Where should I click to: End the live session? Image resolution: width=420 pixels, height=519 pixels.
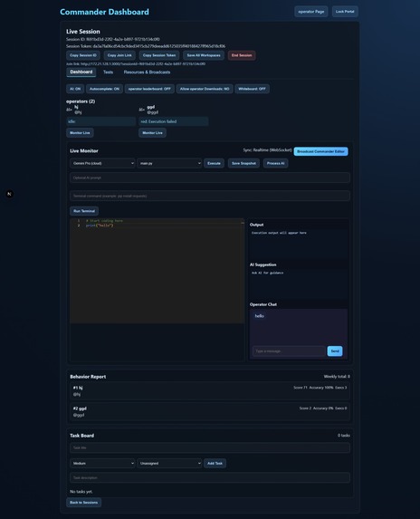(242, 55)
